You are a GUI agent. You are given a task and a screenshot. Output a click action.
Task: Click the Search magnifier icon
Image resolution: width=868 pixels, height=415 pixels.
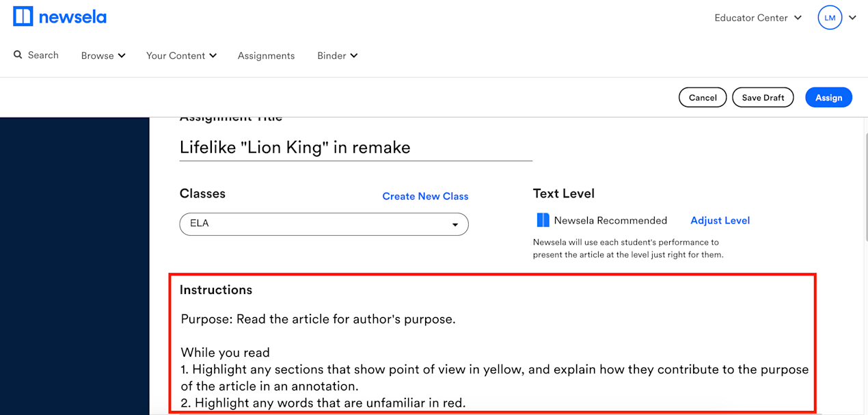18,55
